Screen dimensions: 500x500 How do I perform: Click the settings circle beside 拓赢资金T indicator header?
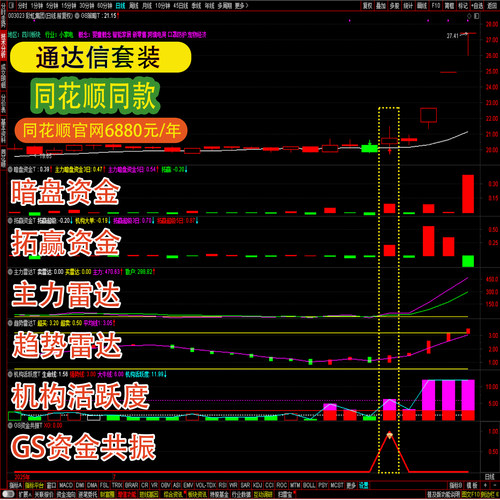click(10, 221)
